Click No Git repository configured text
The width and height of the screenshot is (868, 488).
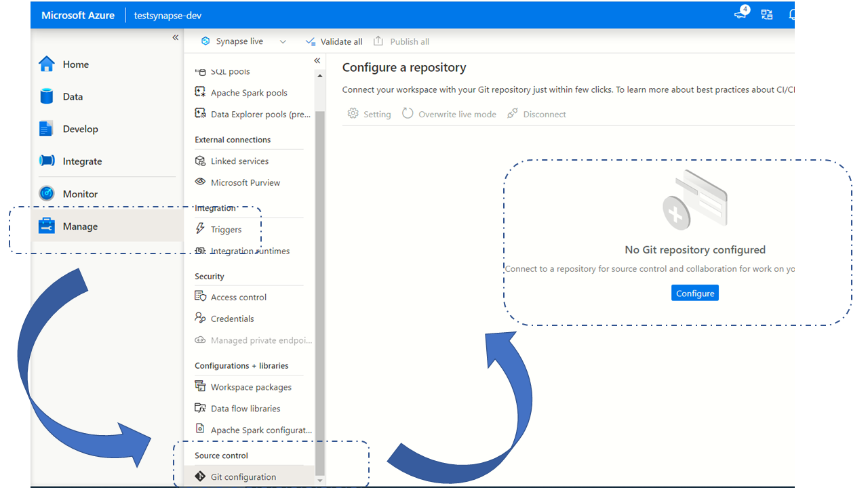point(695,249)
